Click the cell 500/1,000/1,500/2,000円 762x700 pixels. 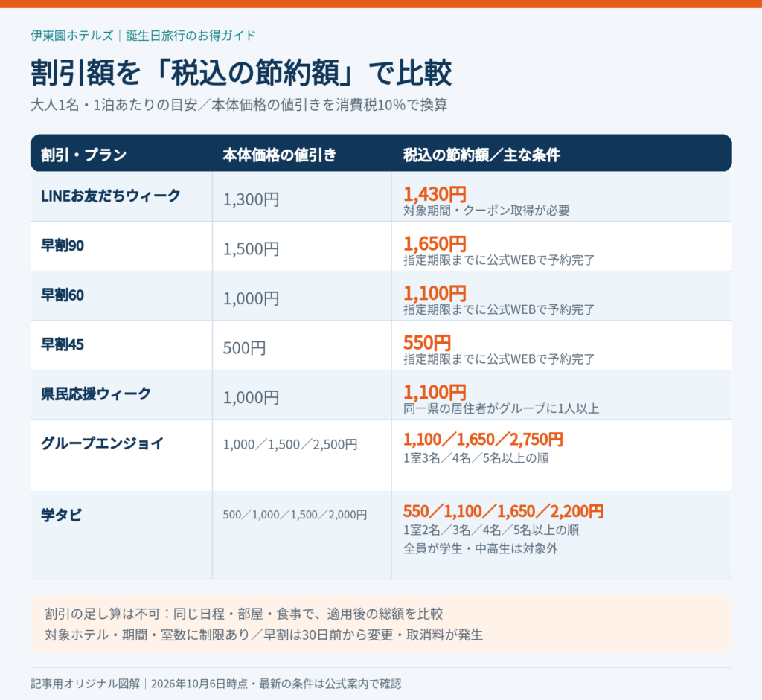(295, 515)
